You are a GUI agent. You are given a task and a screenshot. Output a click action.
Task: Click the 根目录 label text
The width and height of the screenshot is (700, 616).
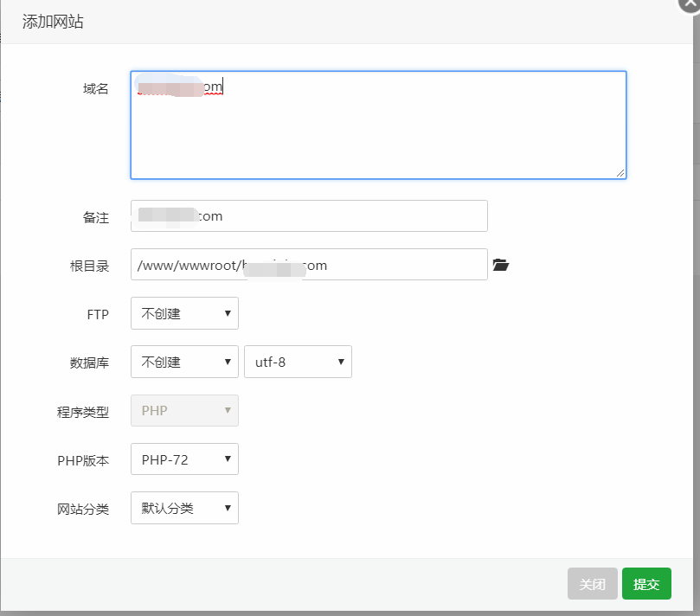[x=90, y=266]
